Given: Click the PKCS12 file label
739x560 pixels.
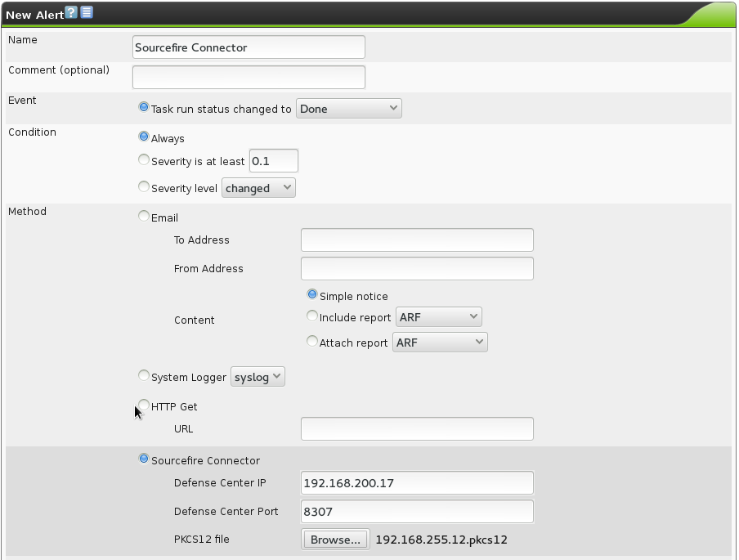Looking at the screenshot, I should 202,540.
